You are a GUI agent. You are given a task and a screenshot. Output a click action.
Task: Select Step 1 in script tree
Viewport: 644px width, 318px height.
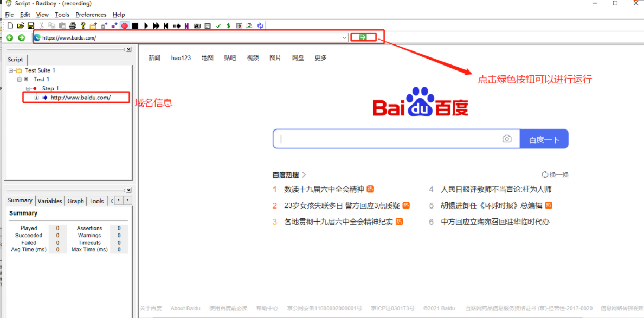[x=50, y=88]
